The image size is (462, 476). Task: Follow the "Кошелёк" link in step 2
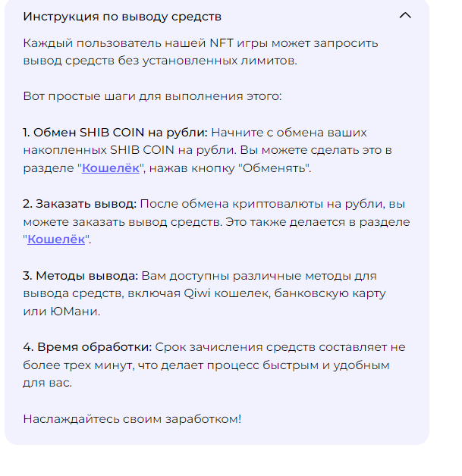(55, 240)
